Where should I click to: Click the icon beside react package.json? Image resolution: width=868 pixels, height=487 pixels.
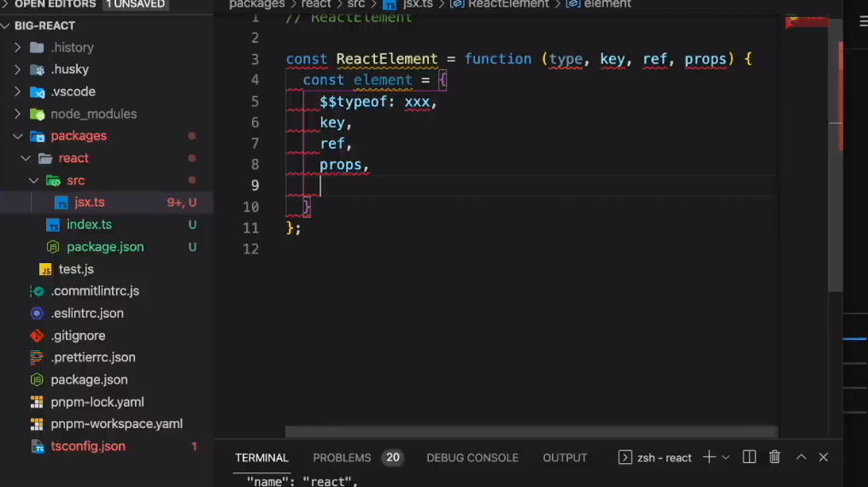coord(53,247)
